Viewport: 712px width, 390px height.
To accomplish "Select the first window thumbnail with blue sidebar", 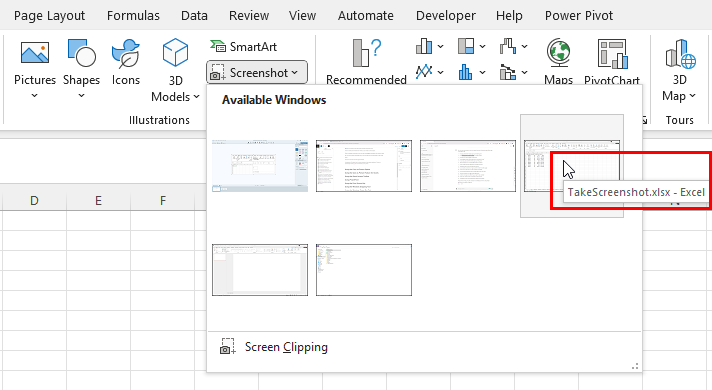I will tap(260, 166).
